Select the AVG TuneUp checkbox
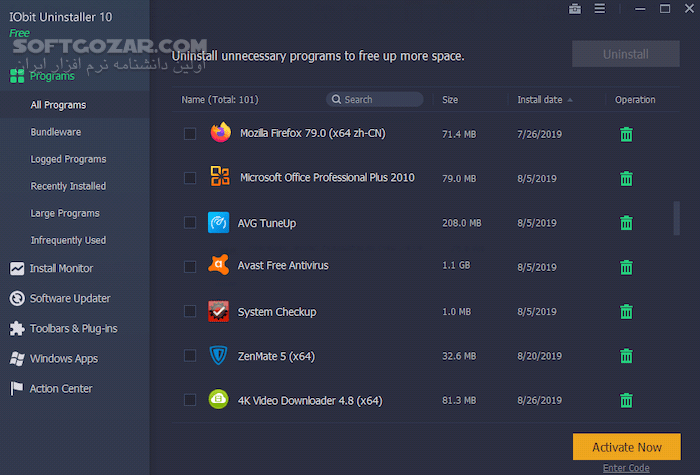700x475 pixels. click(190, 222)
